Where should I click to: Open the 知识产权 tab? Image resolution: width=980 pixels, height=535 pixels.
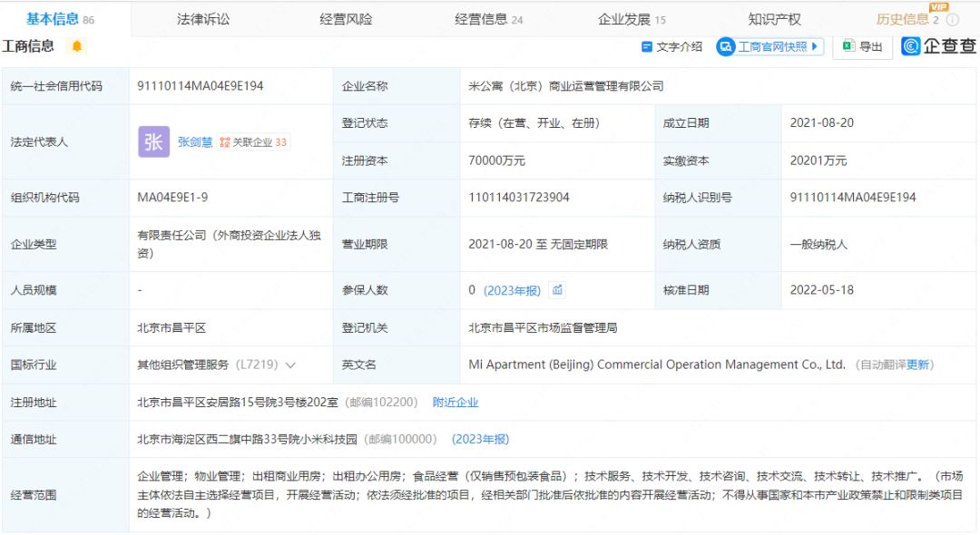click(x=774, y=19)
